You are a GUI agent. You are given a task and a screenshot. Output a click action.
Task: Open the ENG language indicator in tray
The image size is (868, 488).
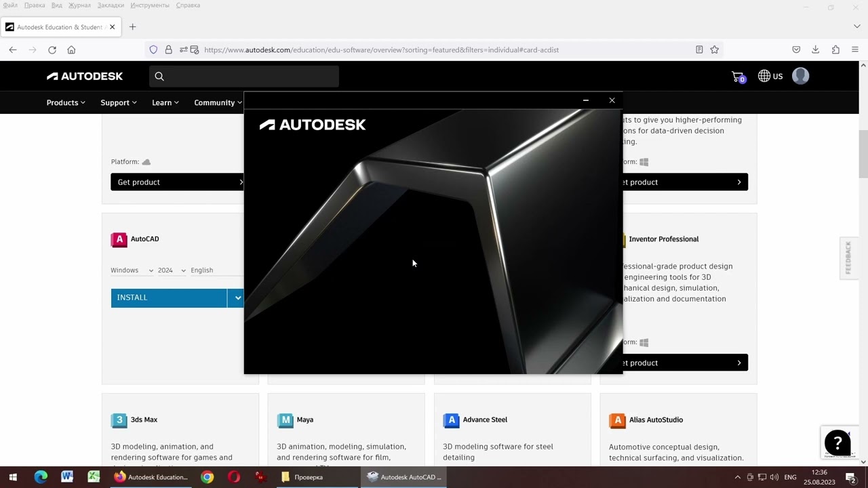pyautogui.click(x=790, y=477)
